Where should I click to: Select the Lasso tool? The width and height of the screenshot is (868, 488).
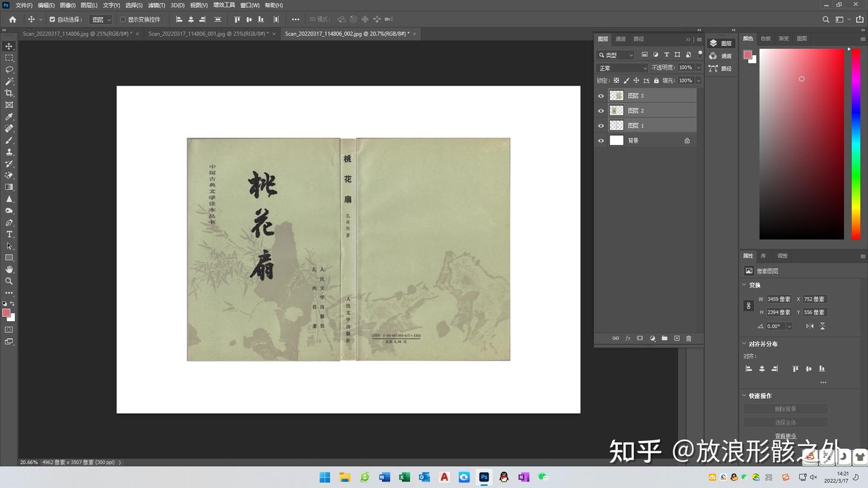pos(9,70)
